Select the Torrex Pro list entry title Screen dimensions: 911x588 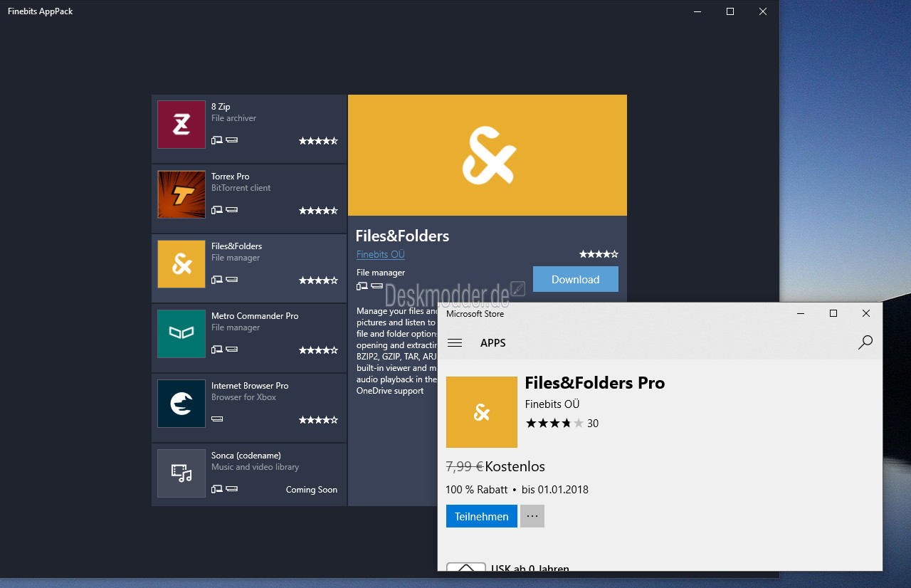pos(231,177)
